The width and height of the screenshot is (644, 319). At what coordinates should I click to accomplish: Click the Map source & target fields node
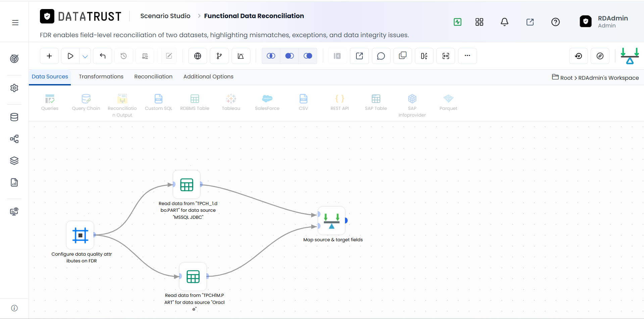click(x=332, y=220)
